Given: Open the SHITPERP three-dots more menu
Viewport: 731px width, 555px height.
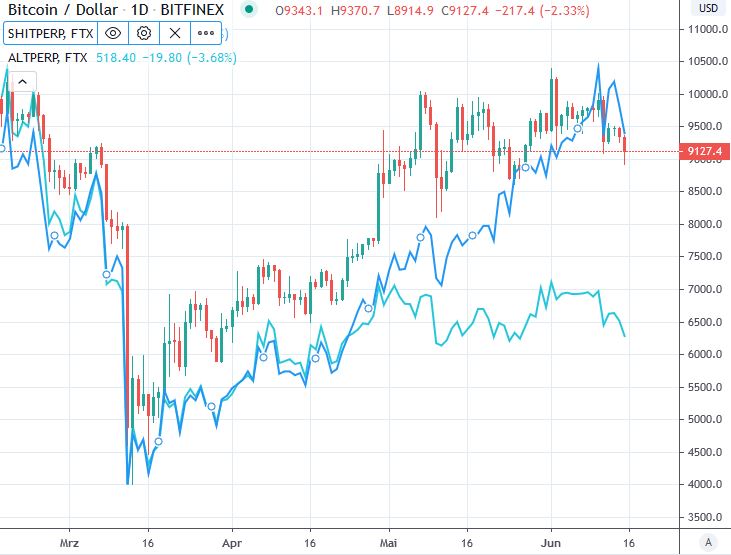Looking at the screenshot, I should tap(205, 33).
